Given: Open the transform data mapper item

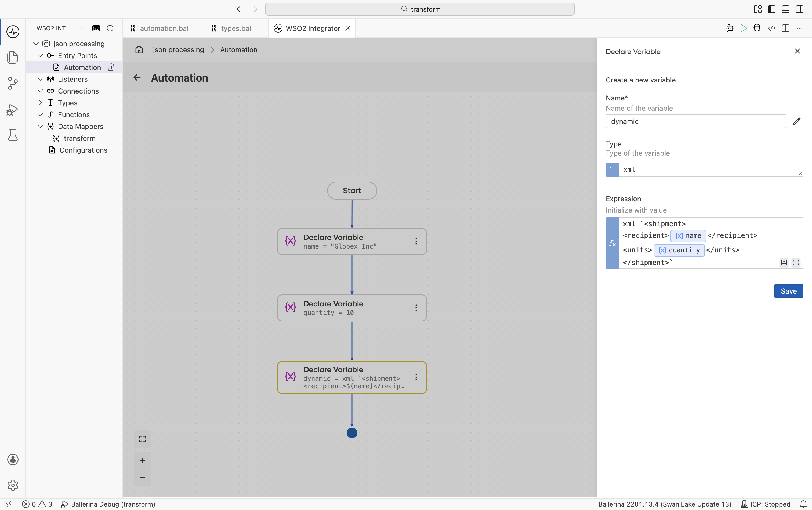Looking at the screenshot, I should point(79,138).
